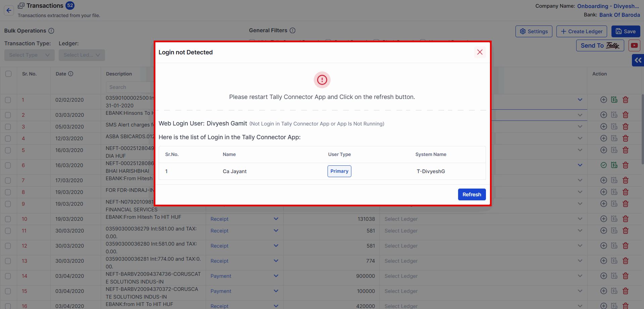Image resolution: width=644 pixels, height=309 pixels.
Task: Click the ledger icon for row 8
Action: point(614,192)
